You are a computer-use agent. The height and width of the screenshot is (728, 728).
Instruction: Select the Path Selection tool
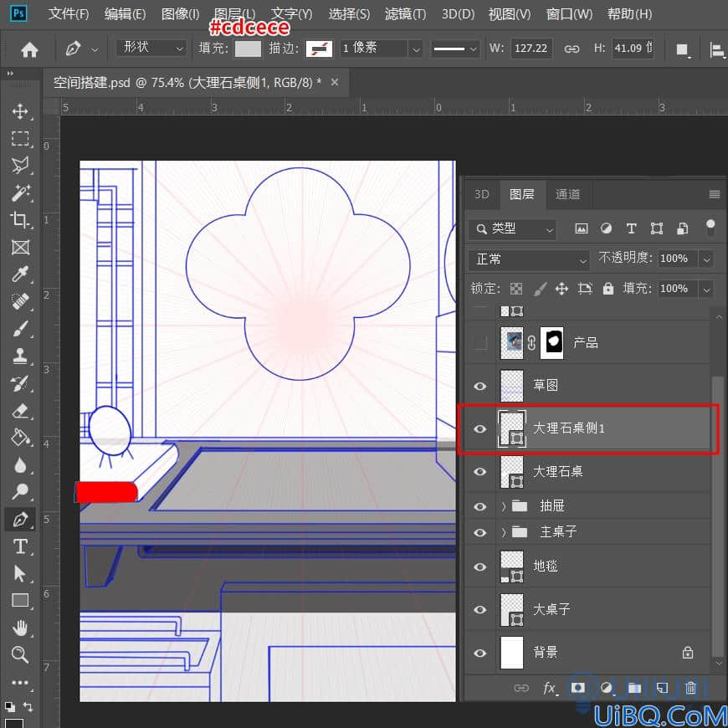[x=20, y=574]
